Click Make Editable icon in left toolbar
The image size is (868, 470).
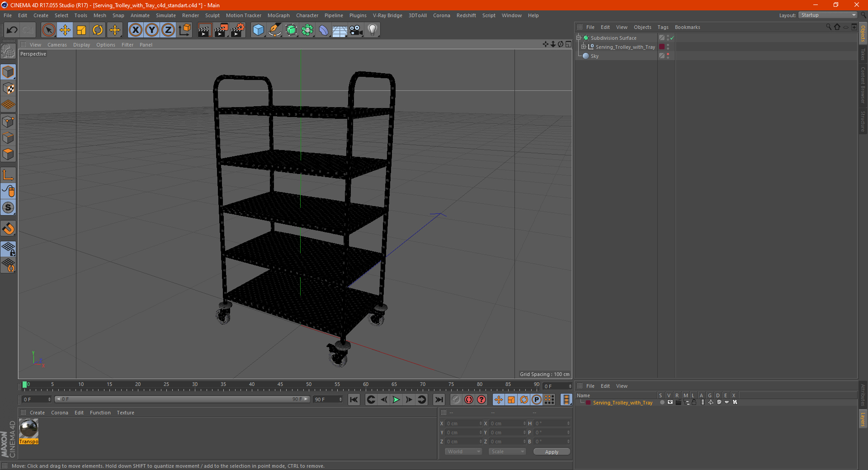point(8,52)
